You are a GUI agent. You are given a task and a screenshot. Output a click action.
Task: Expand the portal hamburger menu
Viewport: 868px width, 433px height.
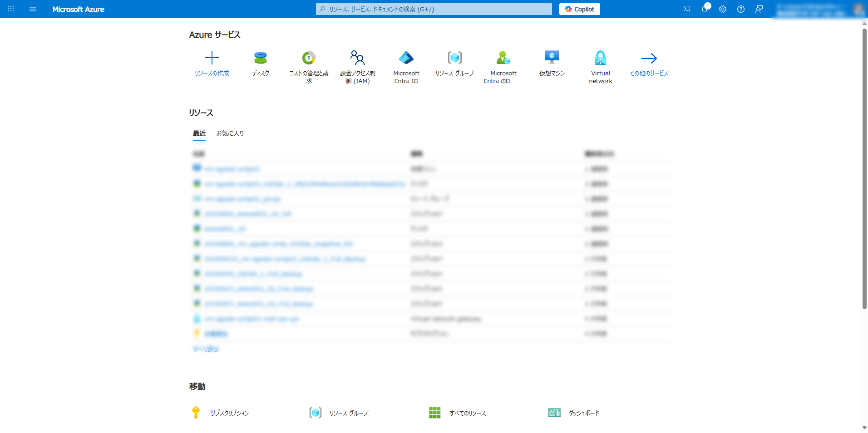[33, 9]
